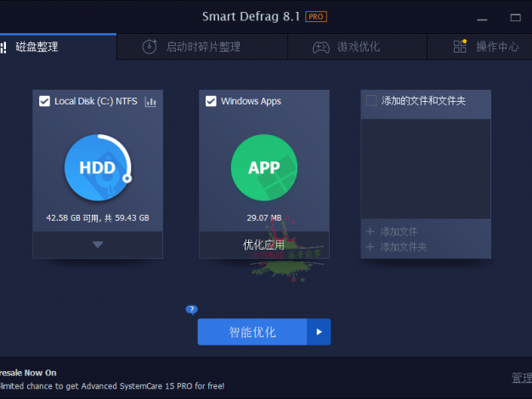The image size is (532, 399).
Task: Switch to 启动时碎片整理 tab
Action: pos(202,47)
